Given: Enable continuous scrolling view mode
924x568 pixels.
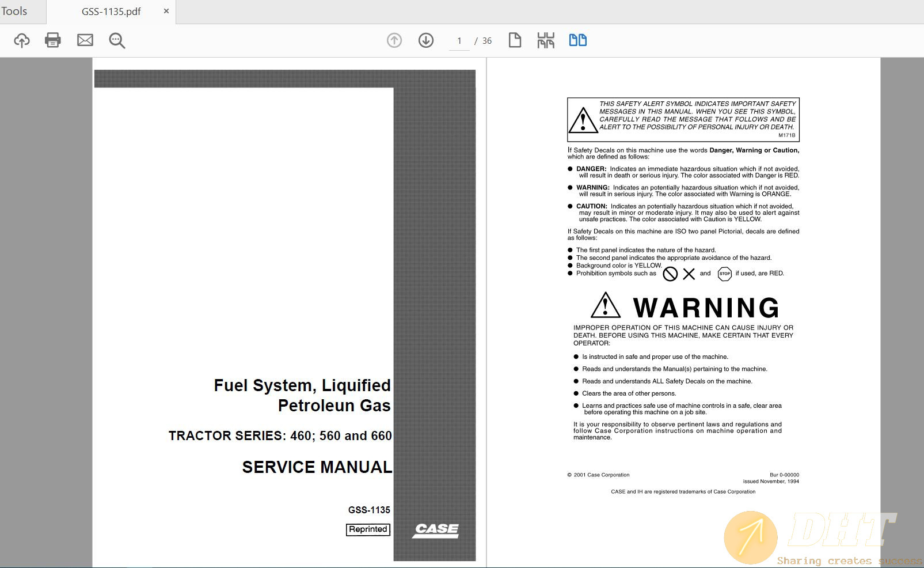Looking at the screenshot, I should pyautogui.click(x=546, y=40).
